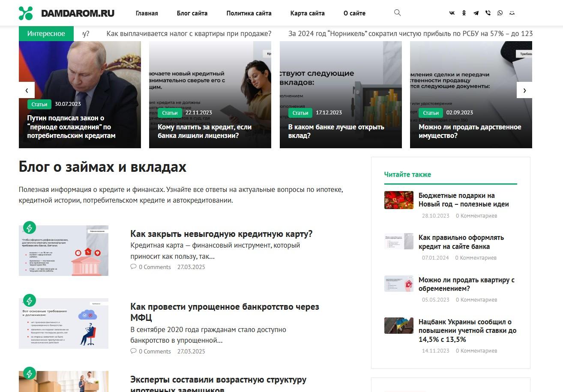Open the Odnoklassniki social icon
Image resolution: width=563 pixels, height=392 pixels.
tap(464, 13)
